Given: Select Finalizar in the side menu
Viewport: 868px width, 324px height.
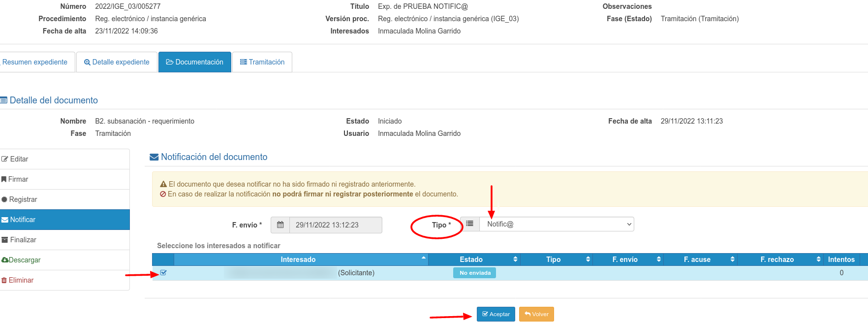Looking at the screenshot, I should pyautogui.click(x=23, y=240).
